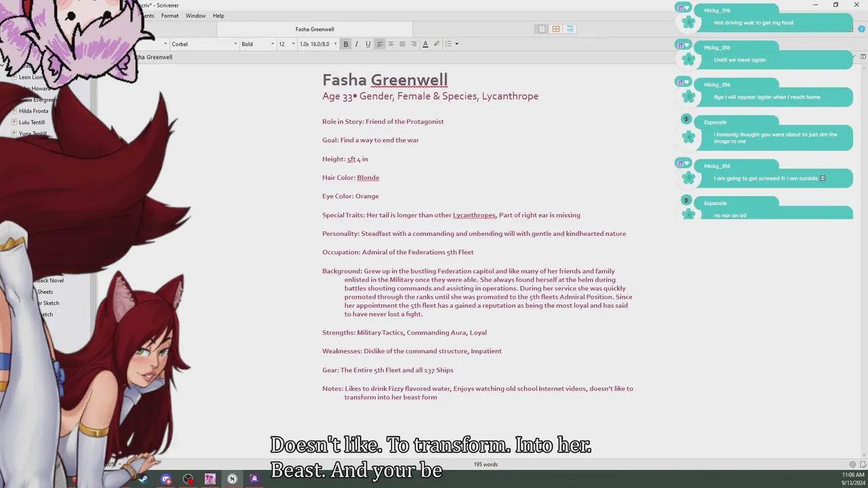Switch to outliner view mode
Viewport: 868px width, 488px height.
570,29
